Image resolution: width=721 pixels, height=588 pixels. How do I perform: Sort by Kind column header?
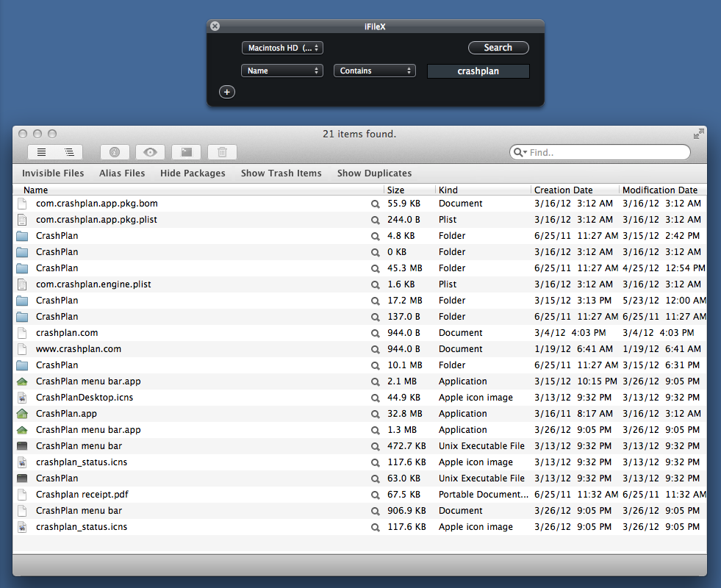pos(483,190)
